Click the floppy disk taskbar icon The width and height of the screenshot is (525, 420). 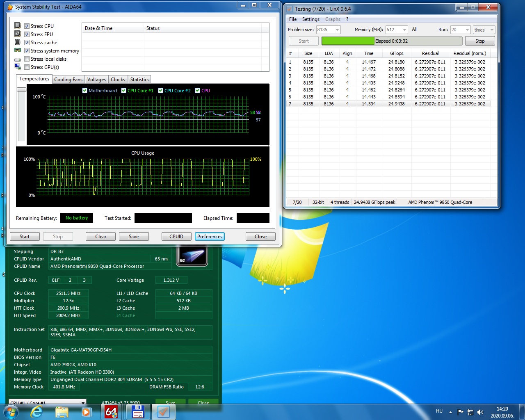click(138, 412)
